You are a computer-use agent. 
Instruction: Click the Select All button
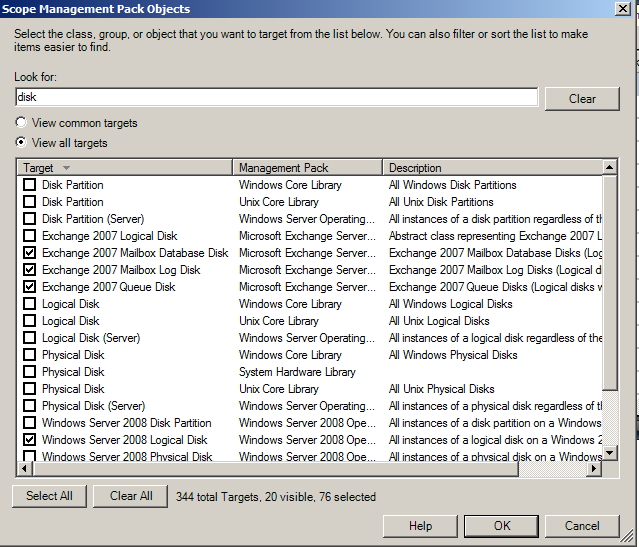(x=49, y=496)
